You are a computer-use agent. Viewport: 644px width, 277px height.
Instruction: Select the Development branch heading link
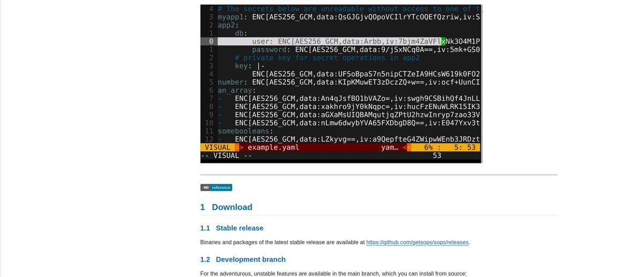(x=251, y=259)
